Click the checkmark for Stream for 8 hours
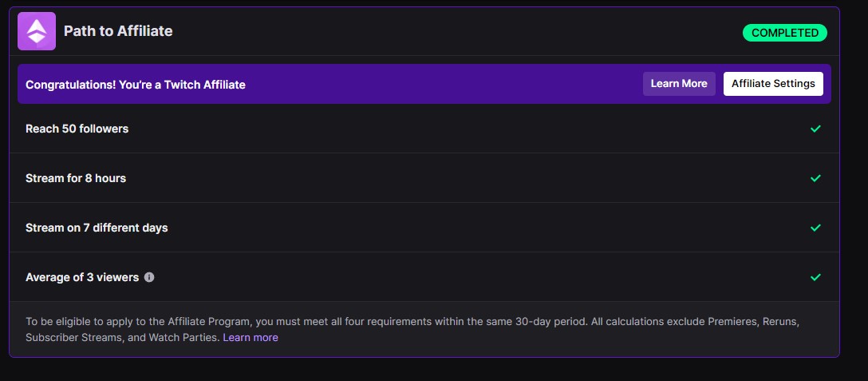 coord(815,178)
